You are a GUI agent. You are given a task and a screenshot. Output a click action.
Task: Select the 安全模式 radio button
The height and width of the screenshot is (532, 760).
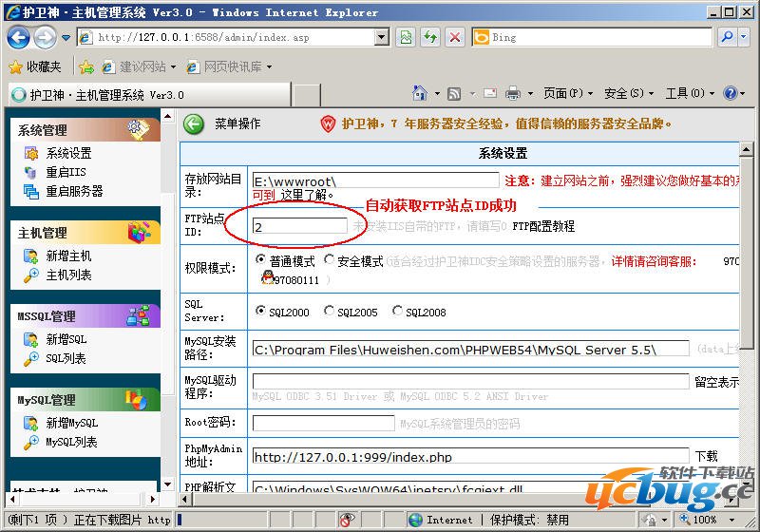[x=329, y=259]
